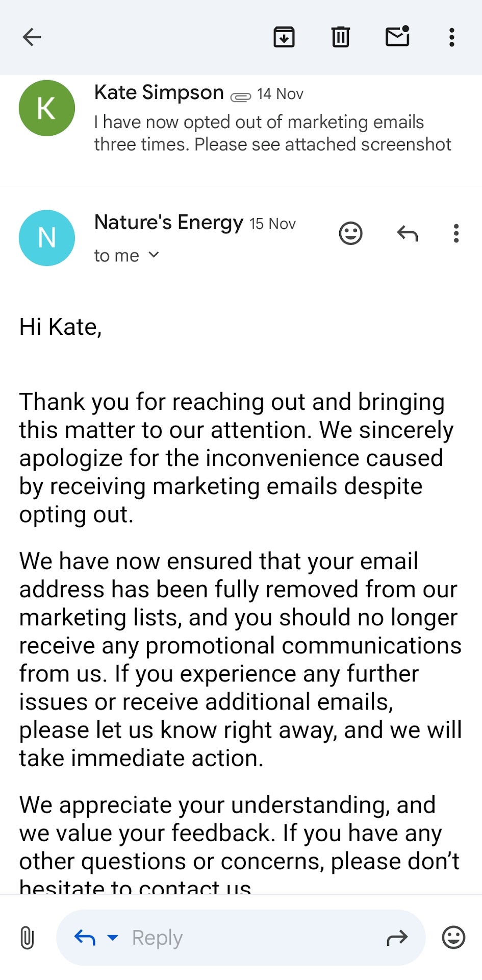Viewport: 482px width, 980px height.
Task: Click the blue reply arrow in bottom bar
Action: (x=85, y=938)
